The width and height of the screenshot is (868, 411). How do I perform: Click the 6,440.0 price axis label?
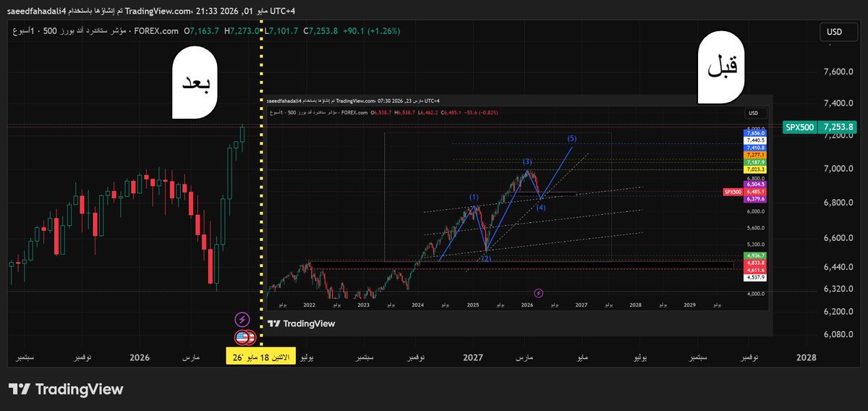coord(838,267)
